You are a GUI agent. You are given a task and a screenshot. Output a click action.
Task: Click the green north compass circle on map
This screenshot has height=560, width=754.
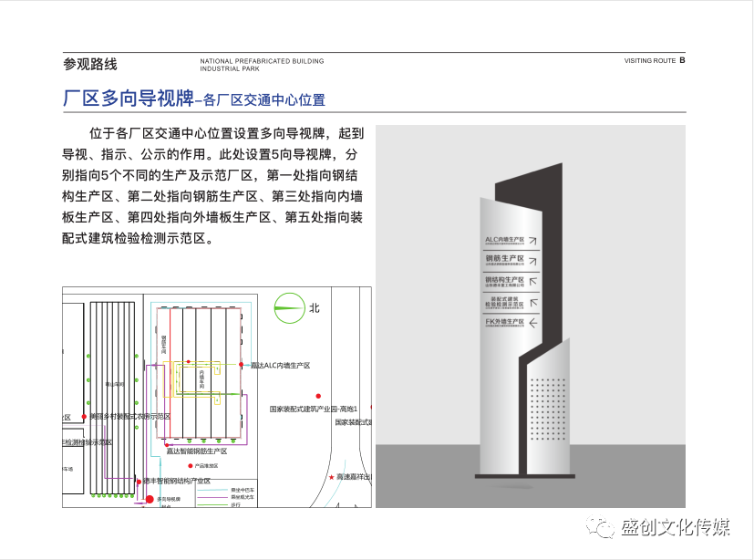coord(290,308)
